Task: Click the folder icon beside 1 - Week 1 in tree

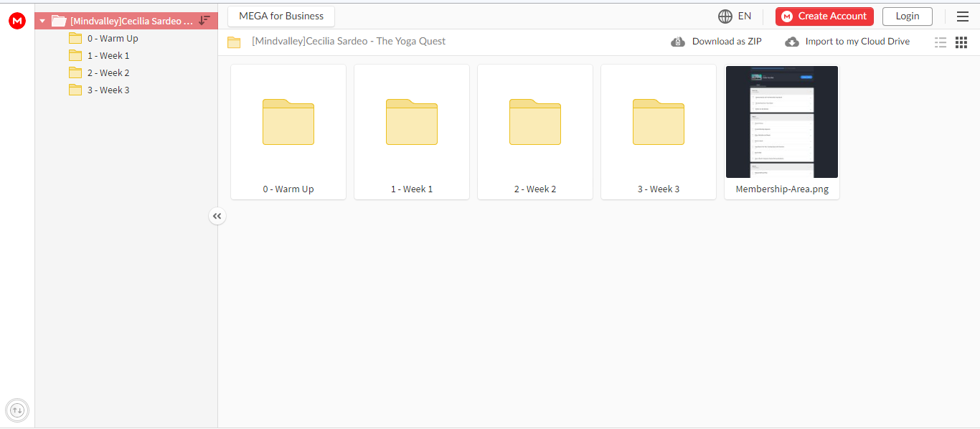Action: [x=75, y=55]
